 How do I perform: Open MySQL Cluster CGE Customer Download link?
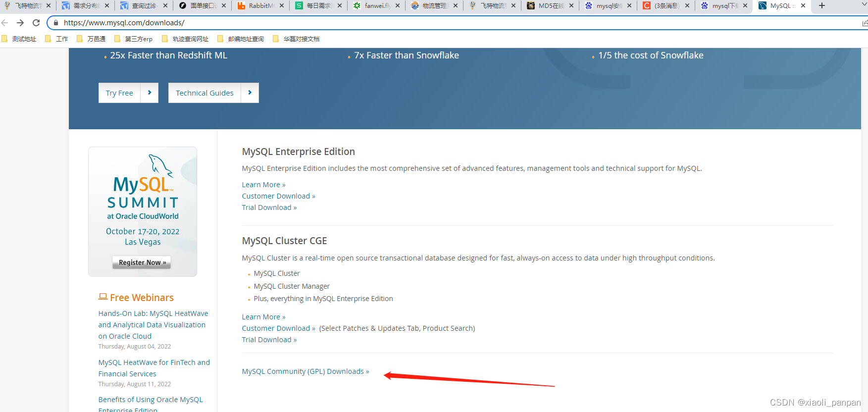[x=278, y=328]
